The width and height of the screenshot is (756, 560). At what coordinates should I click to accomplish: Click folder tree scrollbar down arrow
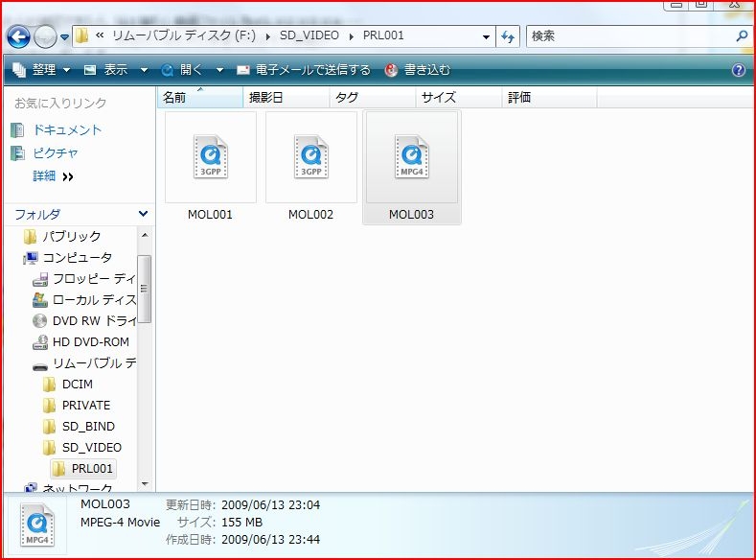pos(144,484)
